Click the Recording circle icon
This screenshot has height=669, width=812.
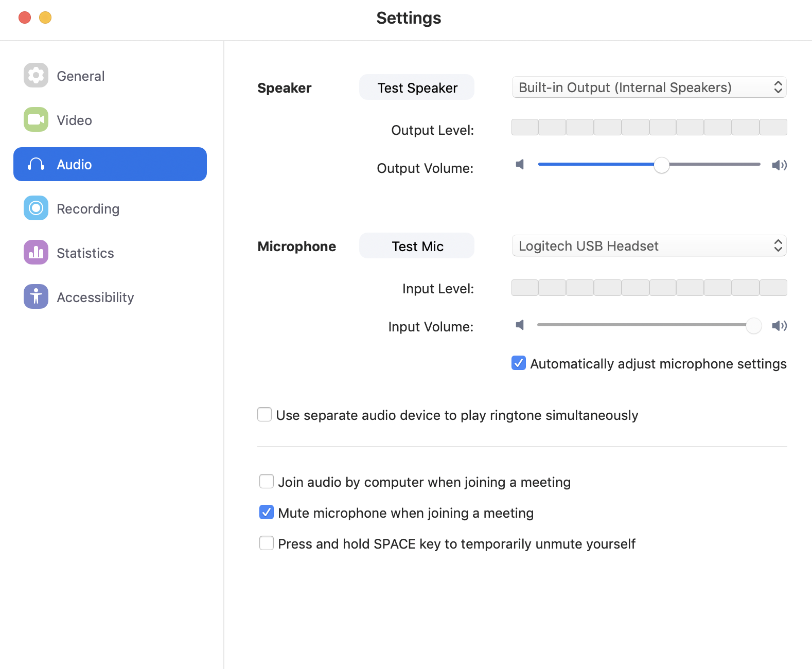(36, 208)
